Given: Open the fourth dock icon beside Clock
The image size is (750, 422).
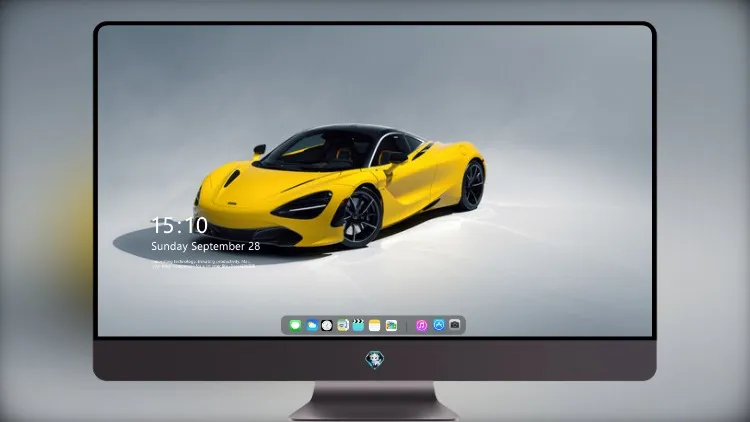Looking at the screenshot, I should [x=342, y=325].
